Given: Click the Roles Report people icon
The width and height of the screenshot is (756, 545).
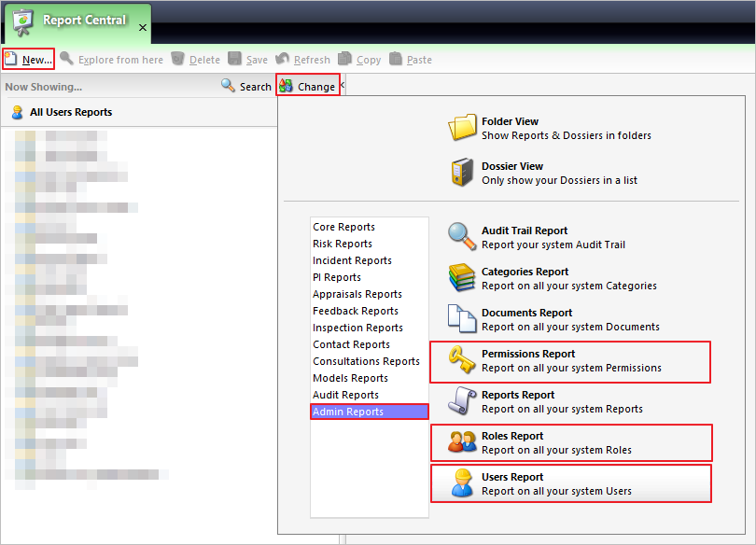Looking at the screenshot, I should tap(462, 441).
